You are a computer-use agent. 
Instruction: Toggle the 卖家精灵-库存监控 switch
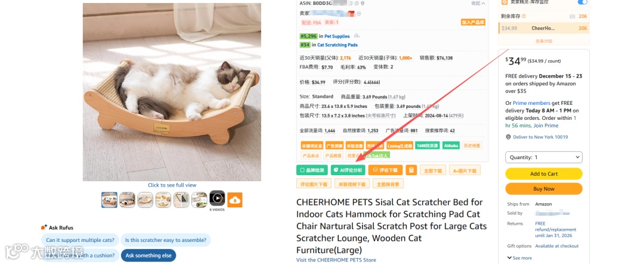(583, 2)
